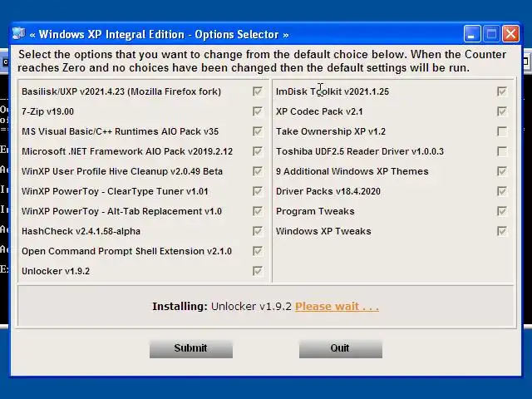Screen dimensions: 532x399
Task: Click the 'Basilisk/UXP v2021.4.23 (Mozilla Firefox fork)' label
Action: coord(121,91)
